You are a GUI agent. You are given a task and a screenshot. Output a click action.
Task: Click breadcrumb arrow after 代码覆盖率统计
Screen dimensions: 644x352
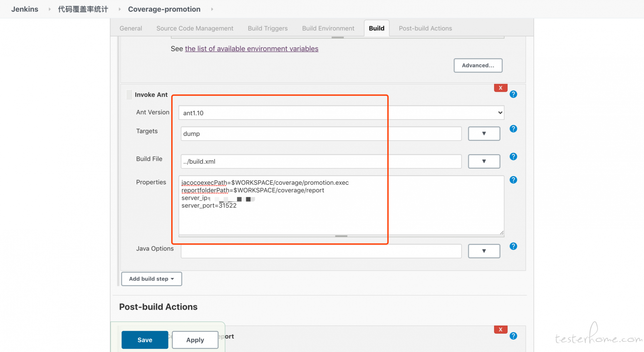[119, 9]
